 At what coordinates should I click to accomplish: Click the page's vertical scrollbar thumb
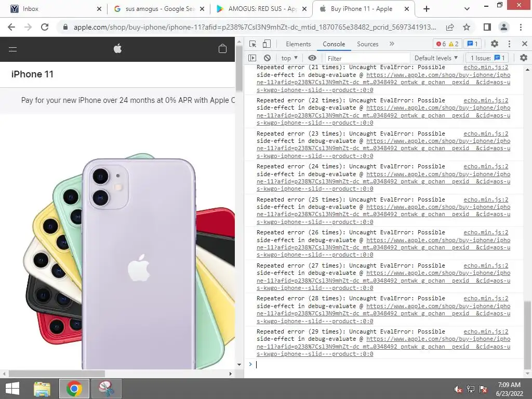[x=239, y=69]
